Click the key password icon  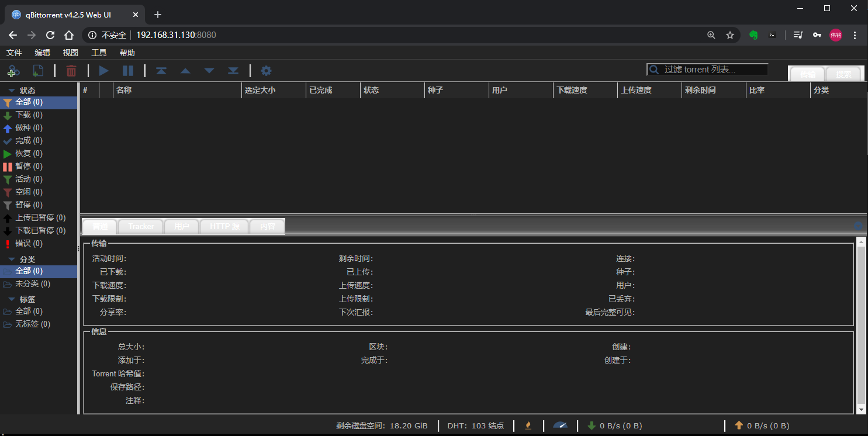pos(817,35)
